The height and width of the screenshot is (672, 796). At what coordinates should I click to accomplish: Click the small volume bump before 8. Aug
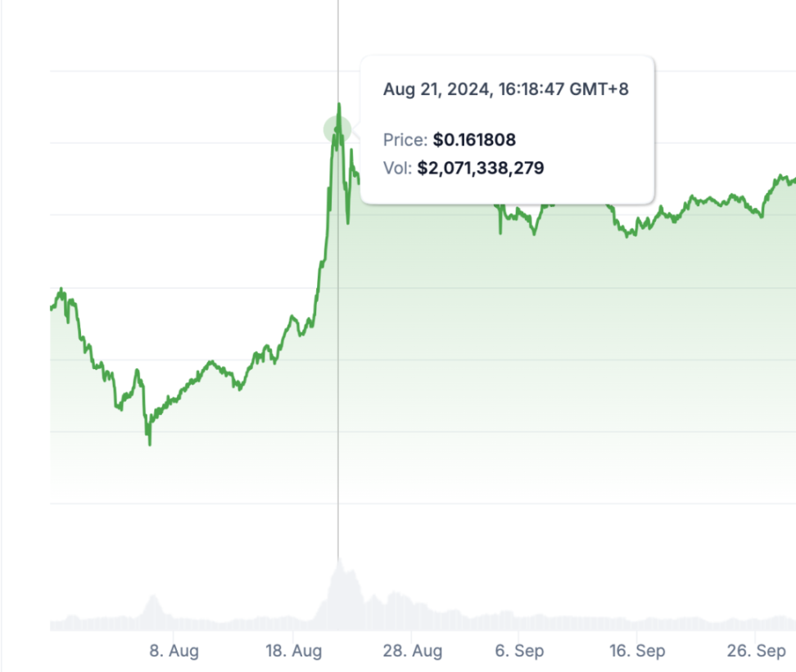(x=152, y=606)
